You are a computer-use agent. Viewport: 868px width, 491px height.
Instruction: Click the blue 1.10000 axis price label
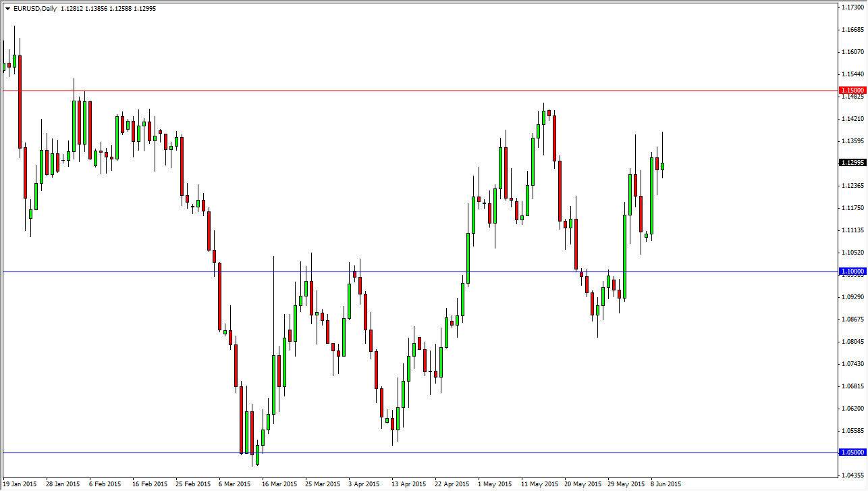(x=850, y=272)
